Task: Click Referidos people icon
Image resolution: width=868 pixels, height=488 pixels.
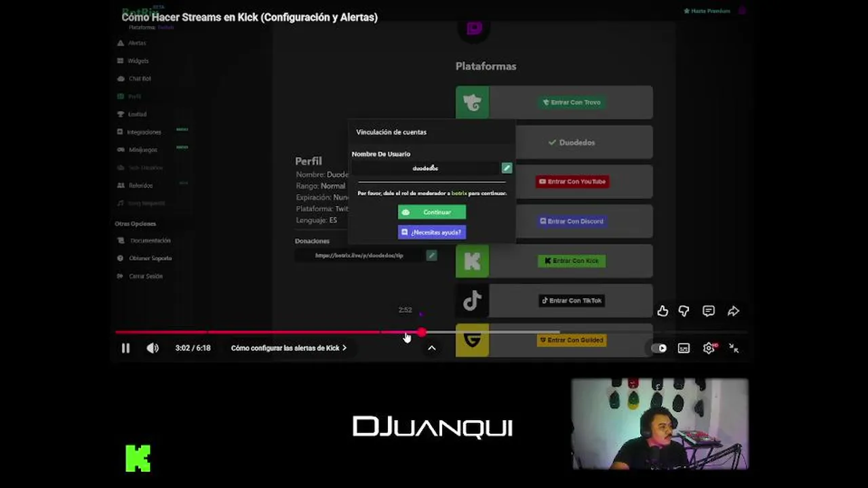Action: [x=120, y=185]
